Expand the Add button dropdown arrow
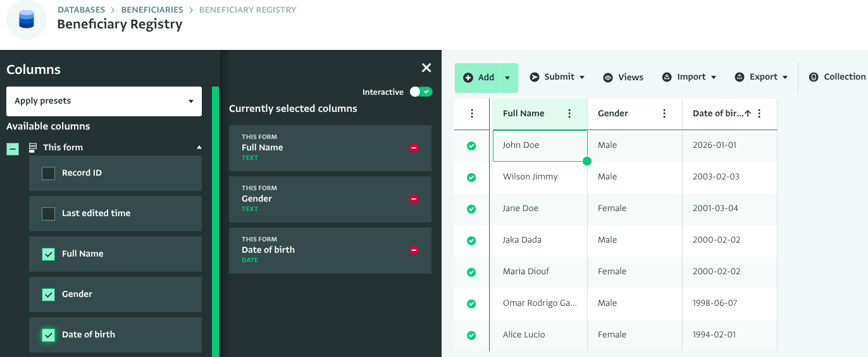868x357 pixels. [x=508, y=78]
